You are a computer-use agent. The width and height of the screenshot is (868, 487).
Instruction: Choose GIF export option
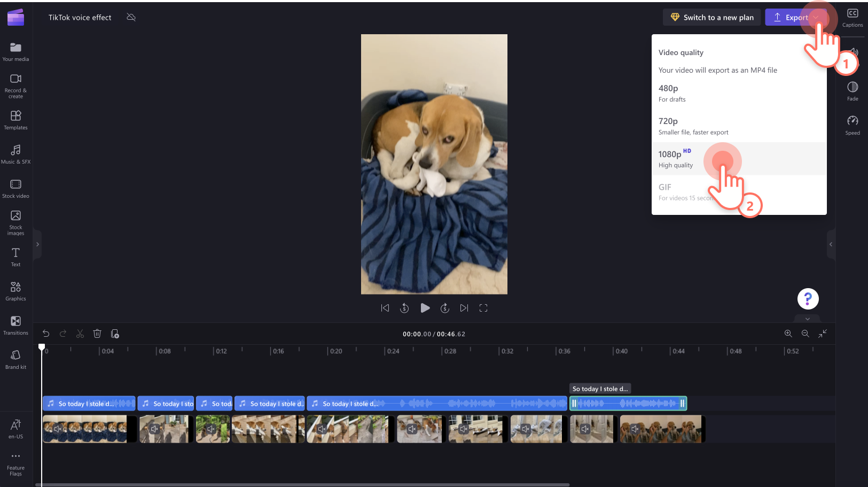739,192
